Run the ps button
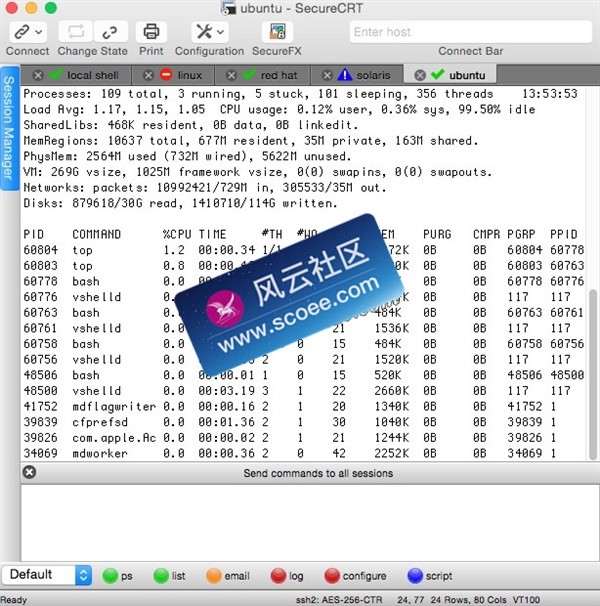 click(118, 576)
